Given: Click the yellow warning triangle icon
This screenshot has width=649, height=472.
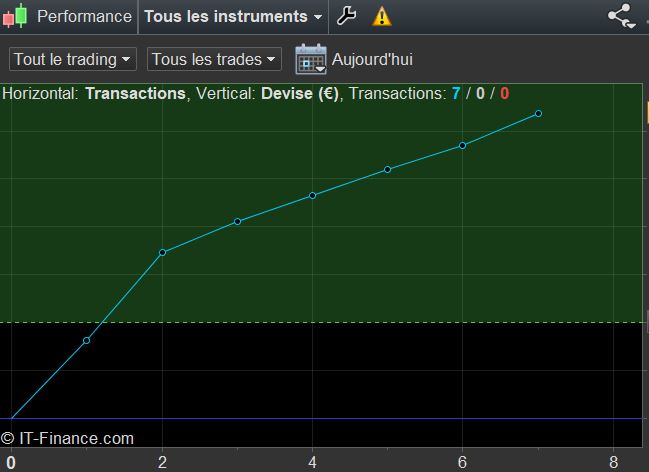Looking at the screenshot, I should coord(382,17).
